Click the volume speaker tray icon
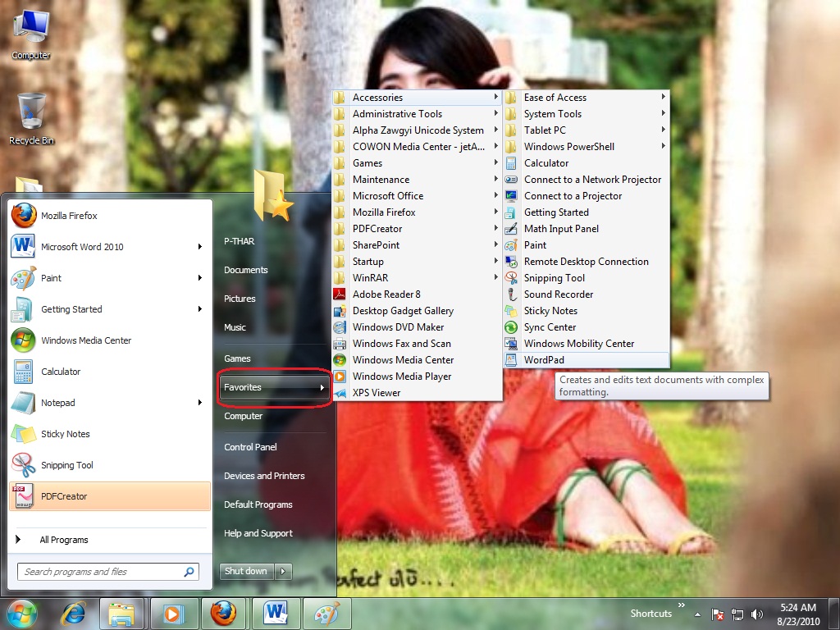Viewport: 840px width, 630px height. point(757,614)
